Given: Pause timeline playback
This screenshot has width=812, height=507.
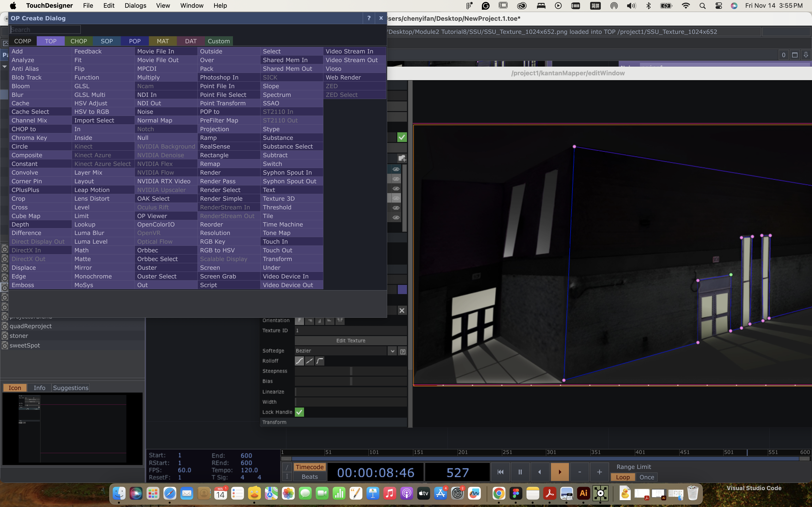Looking at the screenshot, I should [x=520, y=472].
